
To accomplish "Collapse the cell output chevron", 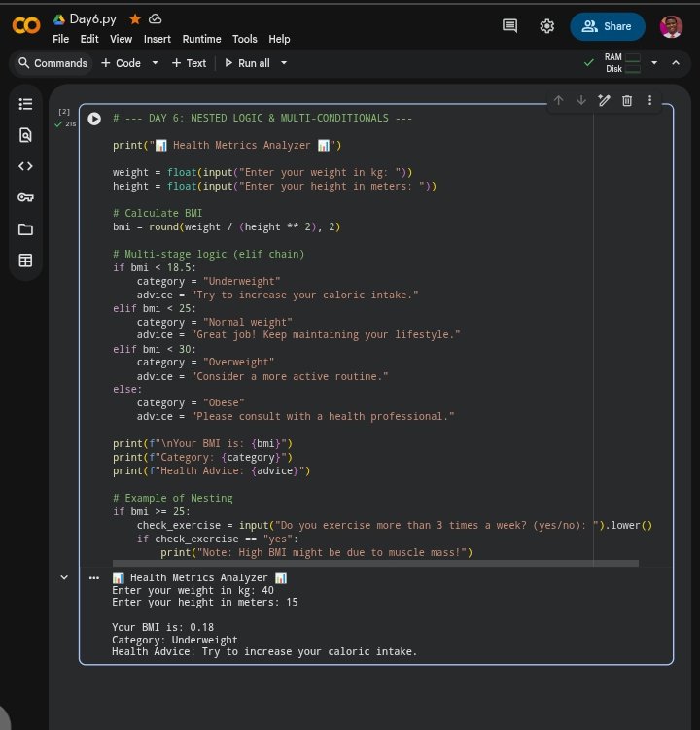I will 64,577.
